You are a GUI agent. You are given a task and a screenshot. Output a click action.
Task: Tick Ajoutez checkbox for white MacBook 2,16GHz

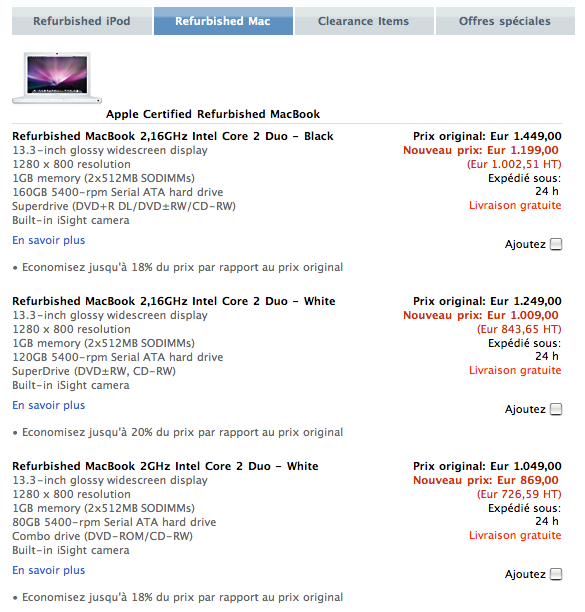pos(556,409)
